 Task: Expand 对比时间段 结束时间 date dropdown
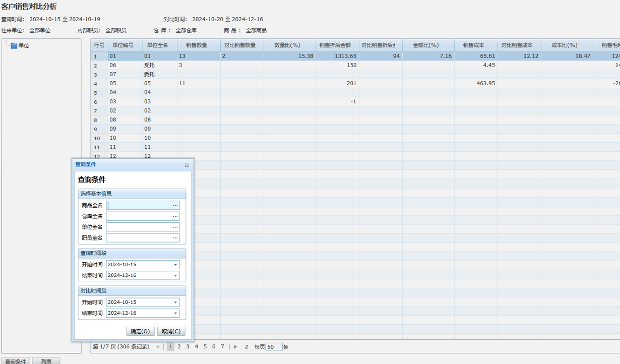175,313
